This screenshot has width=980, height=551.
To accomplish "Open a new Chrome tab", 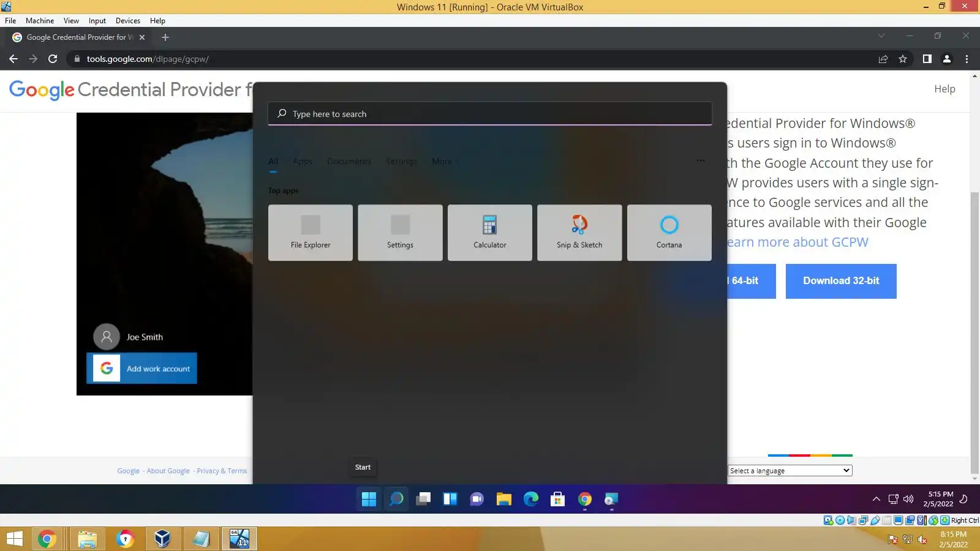I will click(165, 37).
